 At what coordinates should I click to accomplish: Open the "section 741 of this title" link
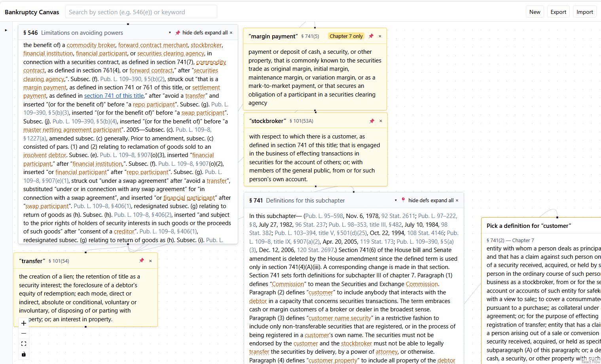(x=114, y=96)
